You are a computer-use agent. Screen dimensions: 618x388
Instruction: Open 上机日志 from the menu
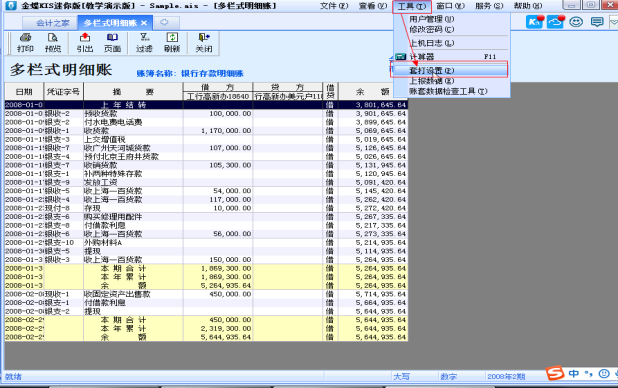pos(432,43)
